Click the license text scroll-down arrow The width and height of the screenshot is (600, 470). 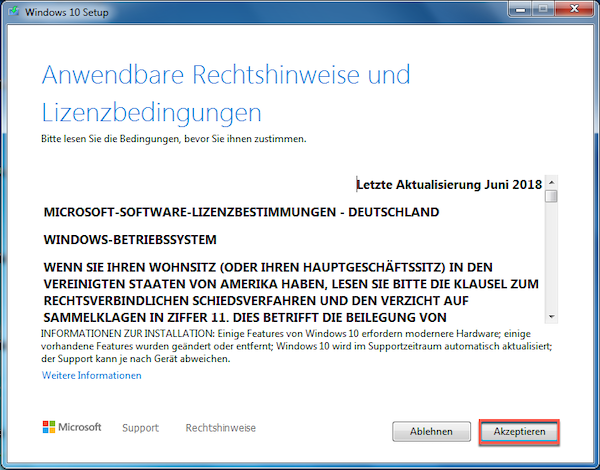coord(551,317)
